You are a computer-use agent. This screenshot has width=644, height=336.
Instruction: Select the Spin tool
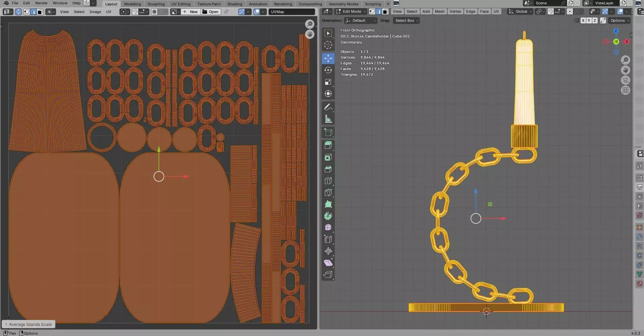[x=328, y=216]
